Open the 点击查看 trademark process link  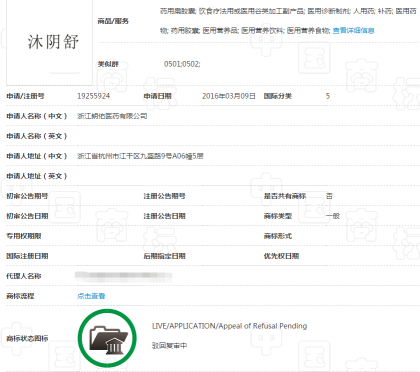(91, 296)
